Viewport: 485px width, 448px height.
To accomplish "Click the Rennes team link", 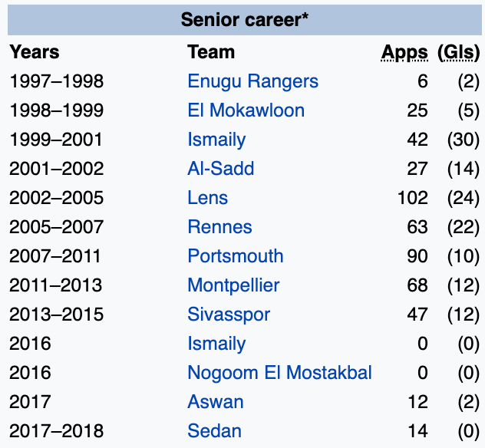I will [219, 227].
